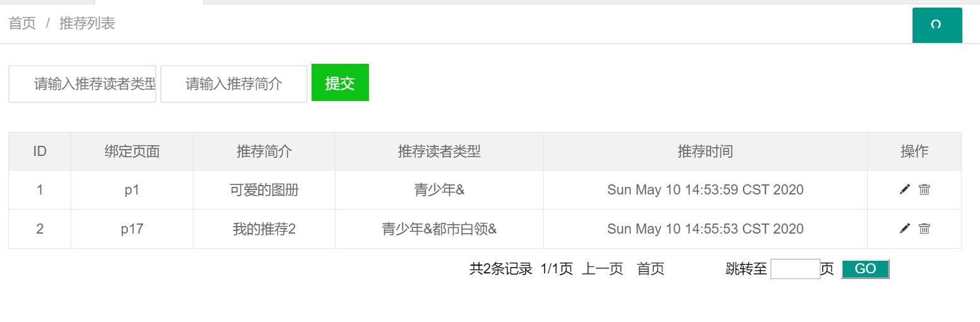The width and height of the screenshot is (980, 322).
Task: Go to 首页 in the breadcrumb
Action: pos(22,24)
